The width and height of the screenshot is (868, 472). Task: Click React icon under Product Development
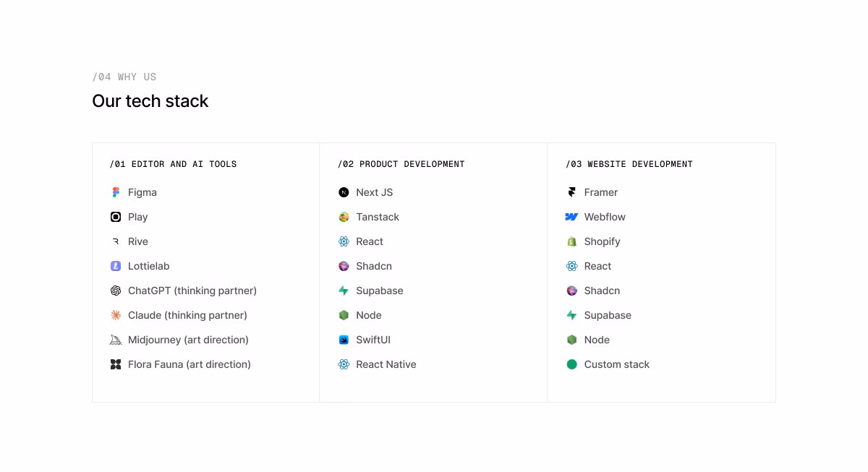point(344,241)
